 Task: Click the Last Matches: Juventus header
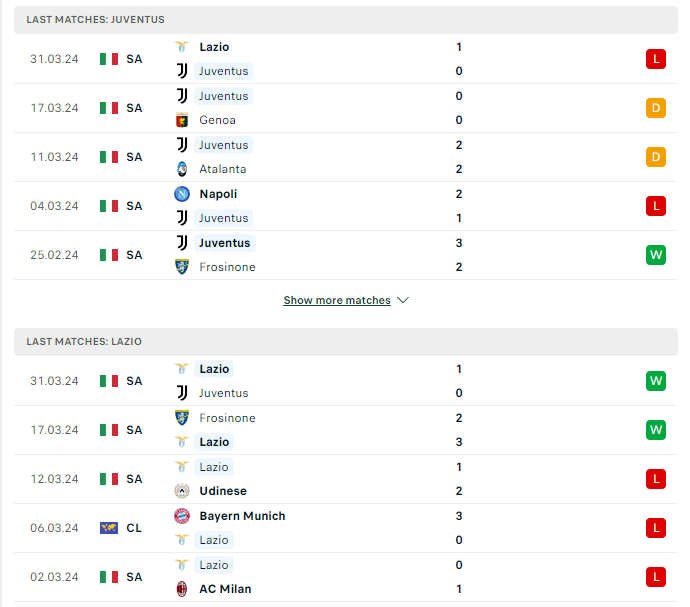click(x=346, y=20)
